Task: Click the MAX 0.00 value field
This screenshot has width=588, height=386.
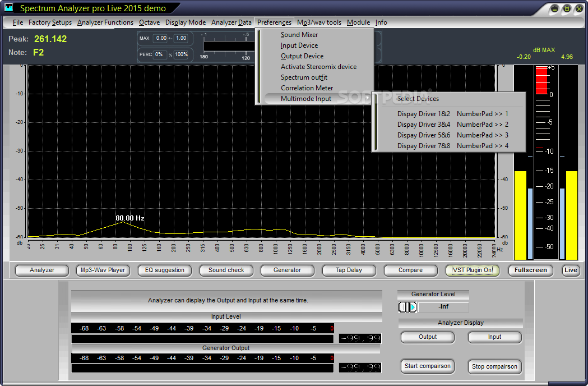Action: [161, 38]
